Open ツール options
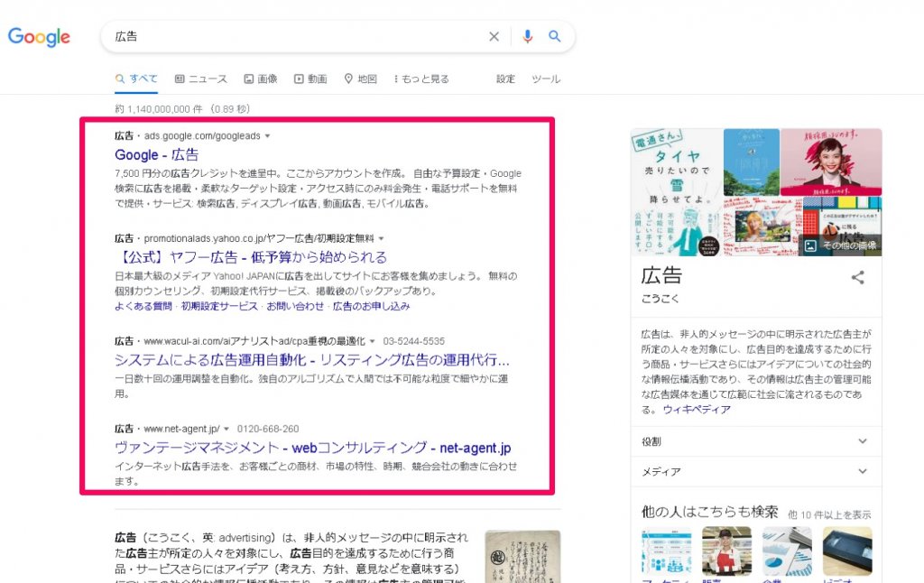The image size is (924, 583). pos(546,79)
